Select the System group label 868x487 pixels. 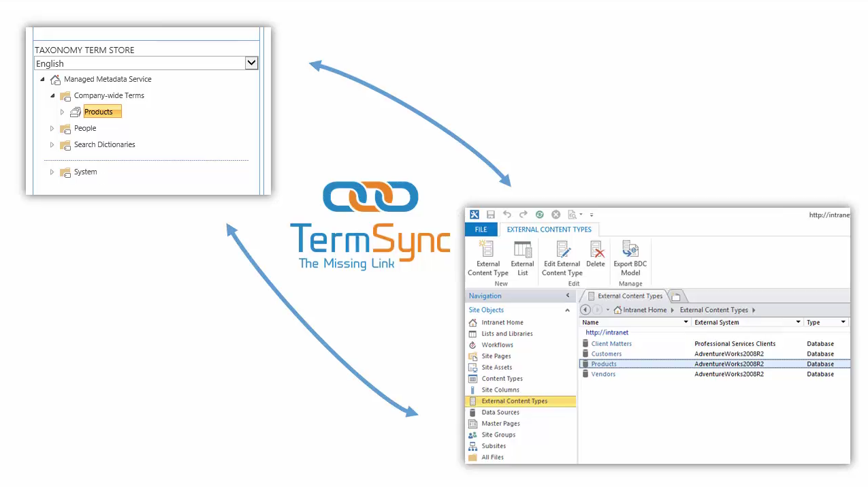coord(86,172)
